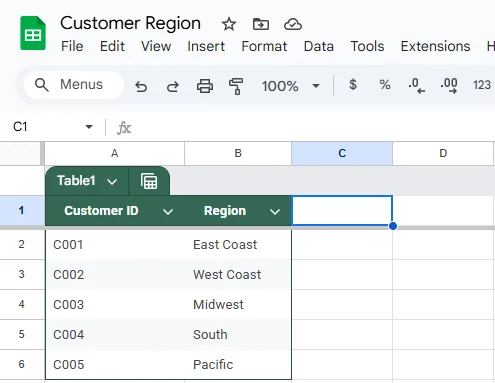The image size is (495, 383).
Task: Select row 1 header
Action: (22, 210)
